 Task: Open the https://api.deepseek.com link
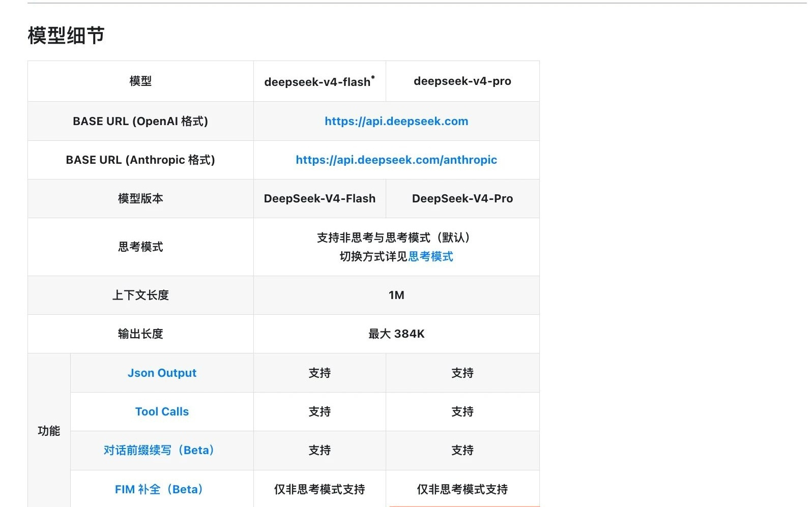(x=396, y=122)
